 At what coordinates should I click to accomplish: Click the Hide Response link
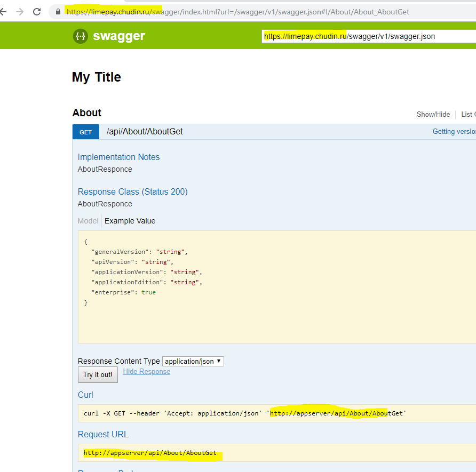point(146,371)
